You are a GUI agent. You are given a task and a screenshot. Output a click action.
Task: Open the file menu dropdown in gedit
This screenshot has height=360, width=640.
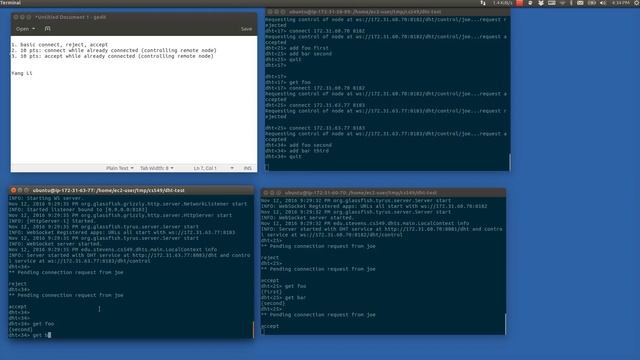(x=25, y=29)
